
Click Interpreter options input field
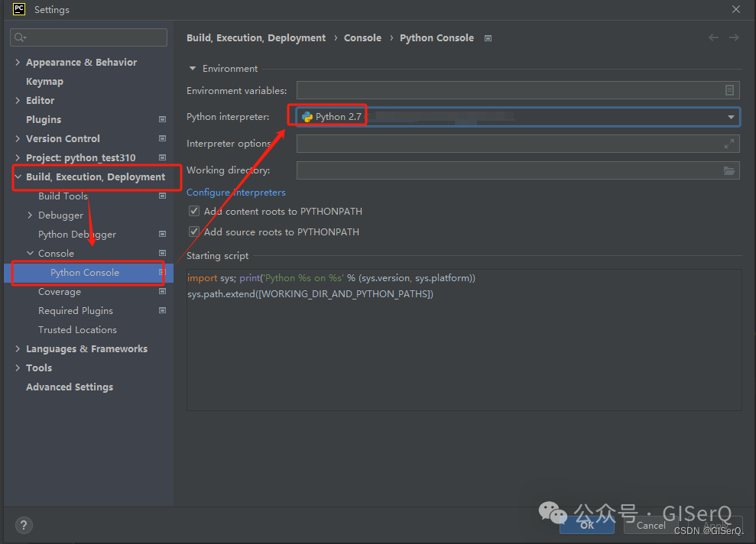518,144
